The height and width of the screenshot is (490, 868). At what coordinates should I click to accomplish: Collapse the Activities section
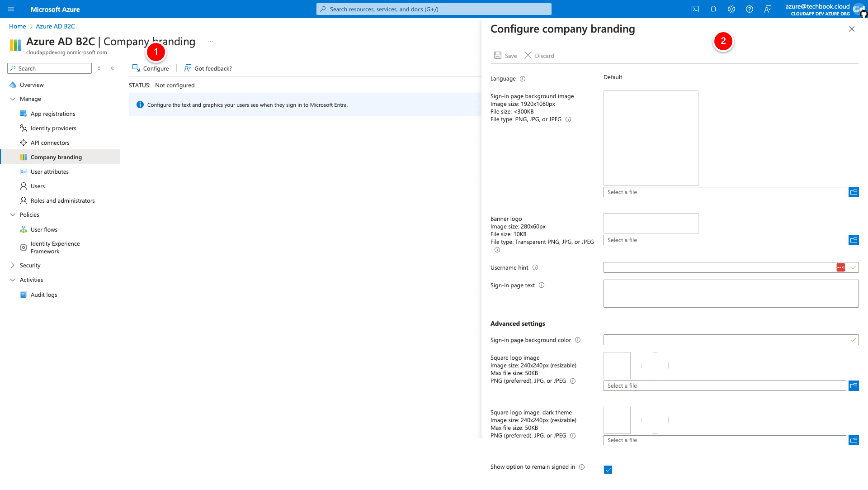(13, 280)
